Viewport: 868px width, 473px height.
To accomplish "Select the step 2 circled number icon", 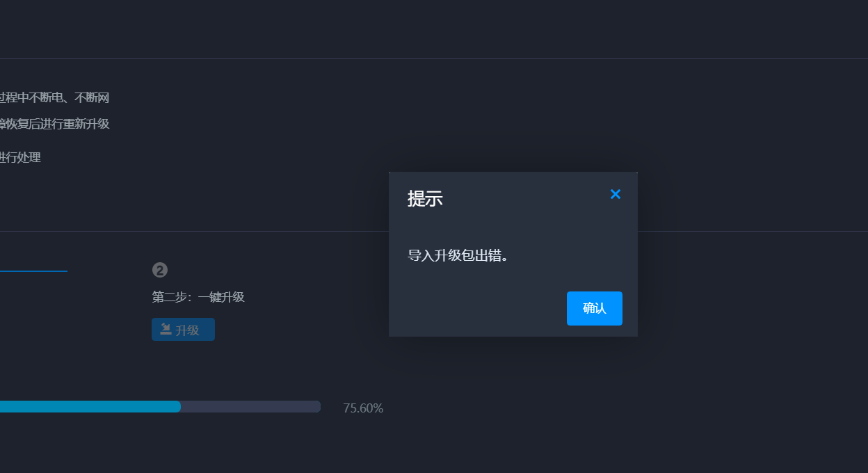I will (160, 270).
